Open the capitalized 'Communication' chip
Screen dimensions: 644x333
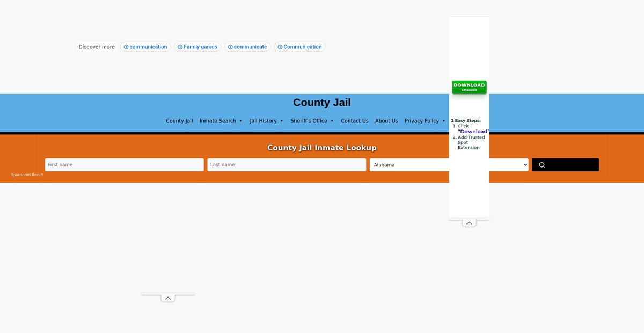(299, 47)
